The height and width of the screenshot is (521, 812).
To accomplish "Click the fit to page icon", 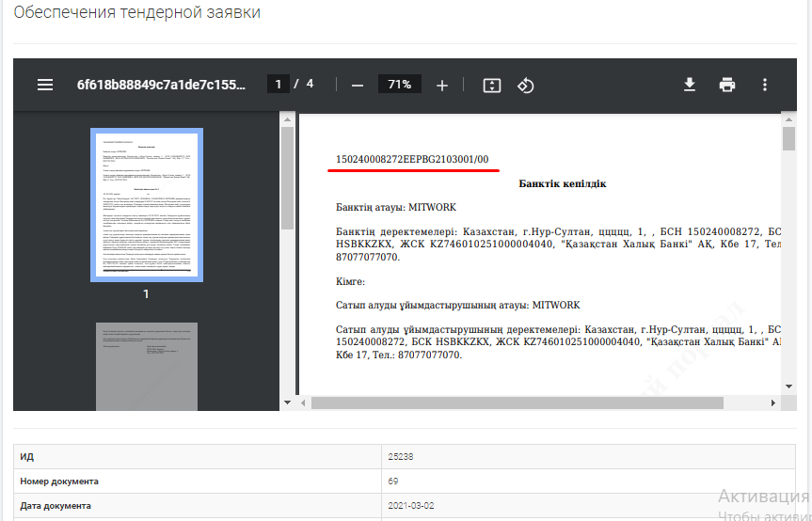I will (x=491, y=85).
